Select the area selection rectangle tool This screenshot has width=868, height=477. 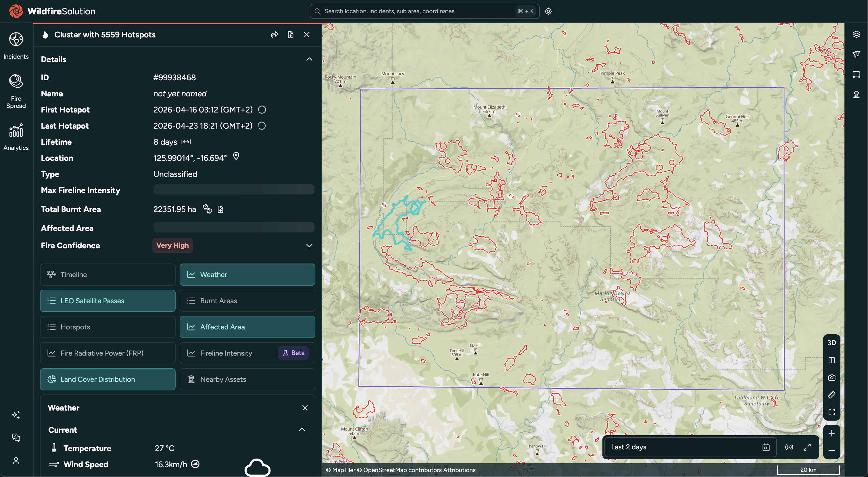click(x=856, y=74)
